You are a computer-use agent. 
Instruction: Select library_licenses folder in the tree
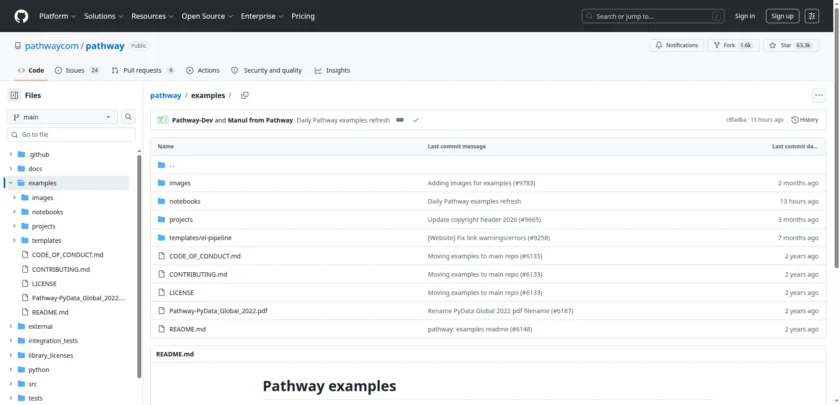point(50,355)
